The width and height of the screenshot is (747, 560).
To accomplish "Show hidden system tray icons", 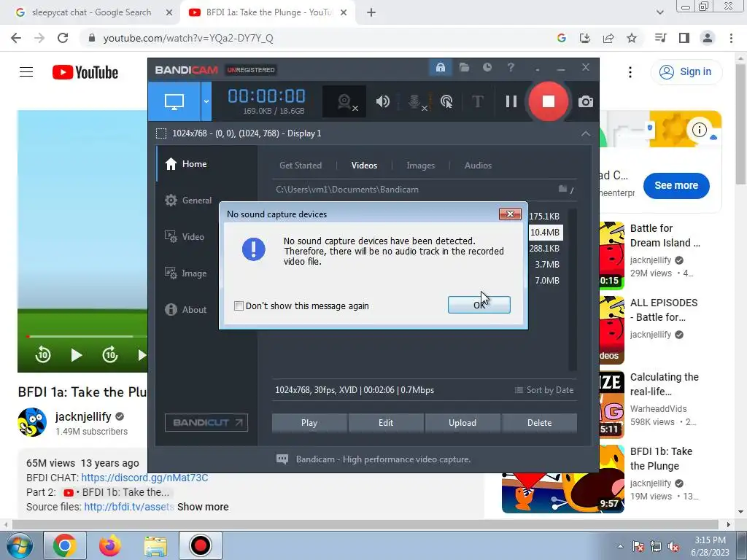I will point(620,545).
